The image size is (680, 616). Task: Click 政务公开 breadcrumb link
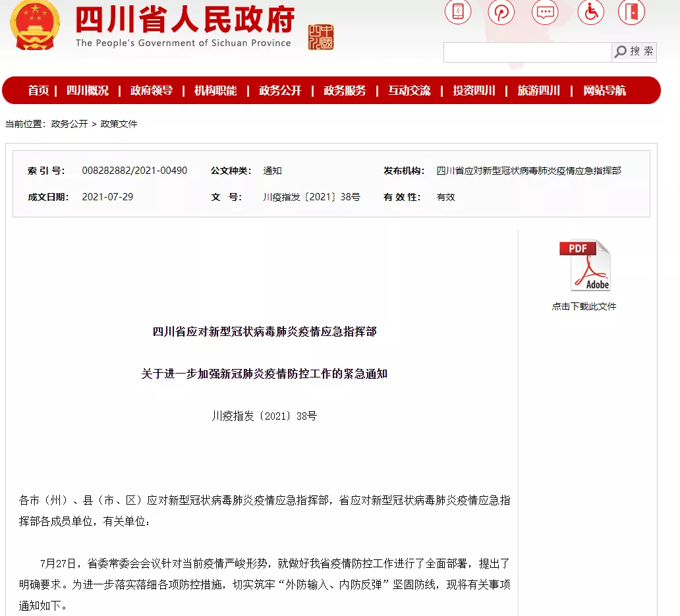pyautogui.click(x=69, y=124)
